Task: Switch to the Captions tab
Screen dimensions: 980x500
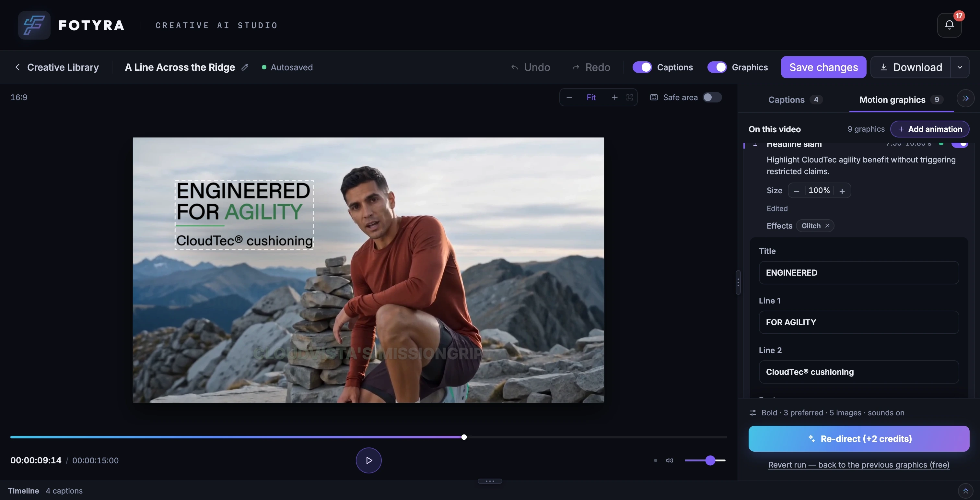Action: [x=795, y=100]
